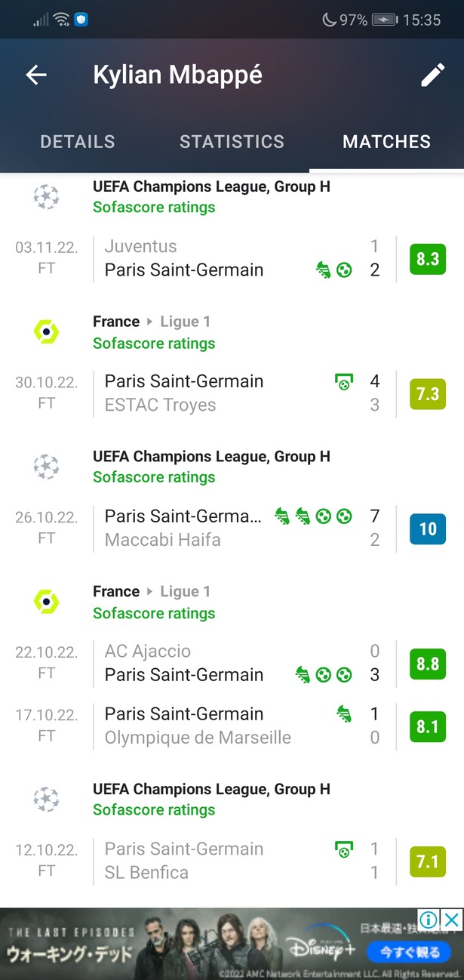Switch to the STATISTICS tab
This screenshot has height=980, width=464.
(232, 141)
